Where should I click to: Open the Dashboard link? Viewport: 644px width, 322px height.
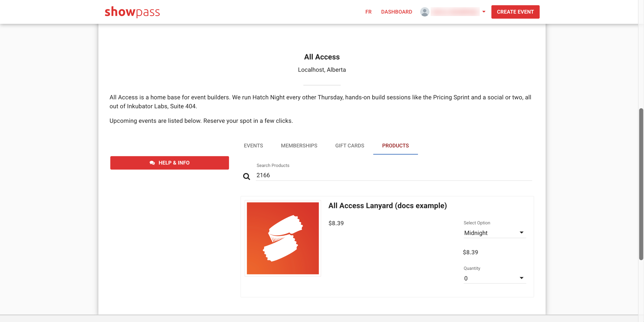397,12
